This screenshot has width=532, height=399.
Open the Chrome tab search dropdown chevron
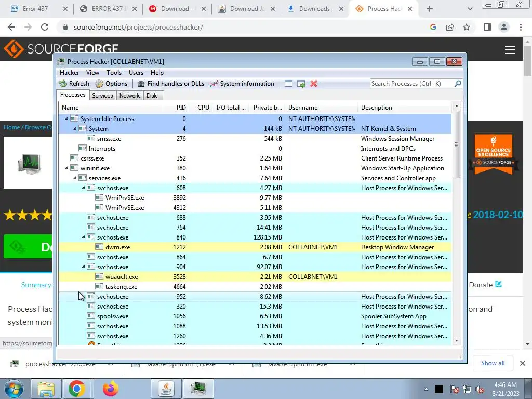470,9
